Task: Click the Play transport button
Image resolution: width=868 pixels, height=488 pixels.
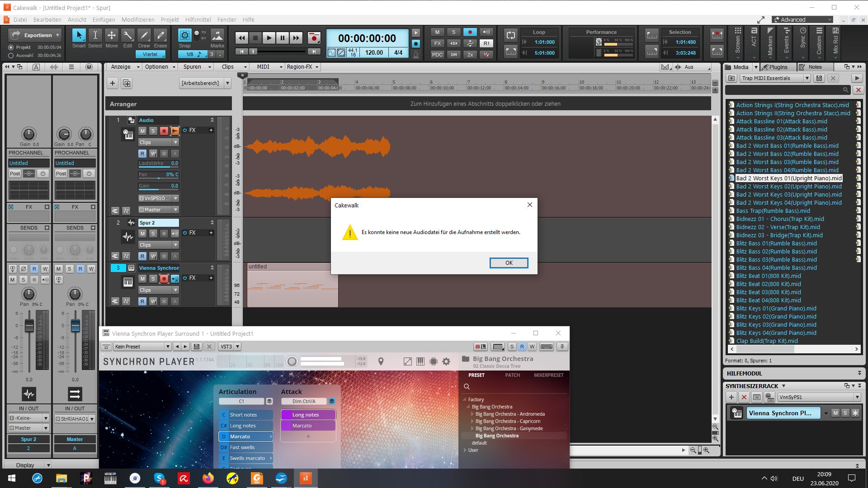Action: [269, 38]
